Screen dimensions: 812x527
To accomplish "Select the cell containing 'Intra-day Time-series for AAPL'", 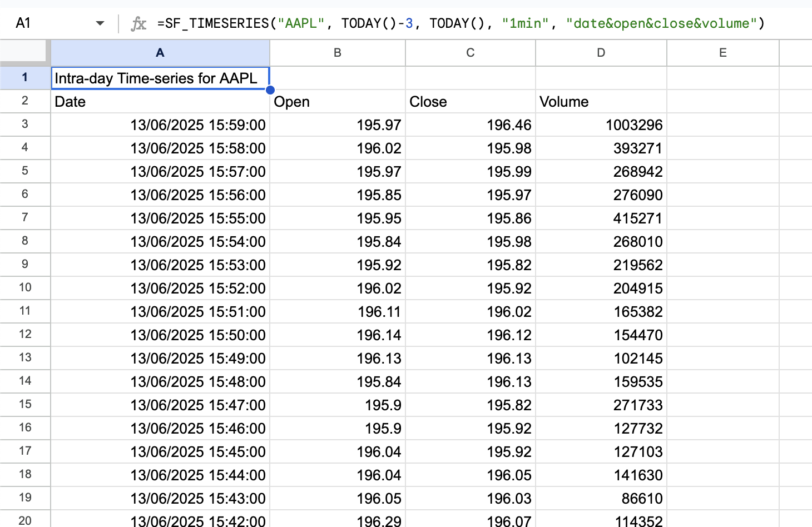I will click(160, 78).
